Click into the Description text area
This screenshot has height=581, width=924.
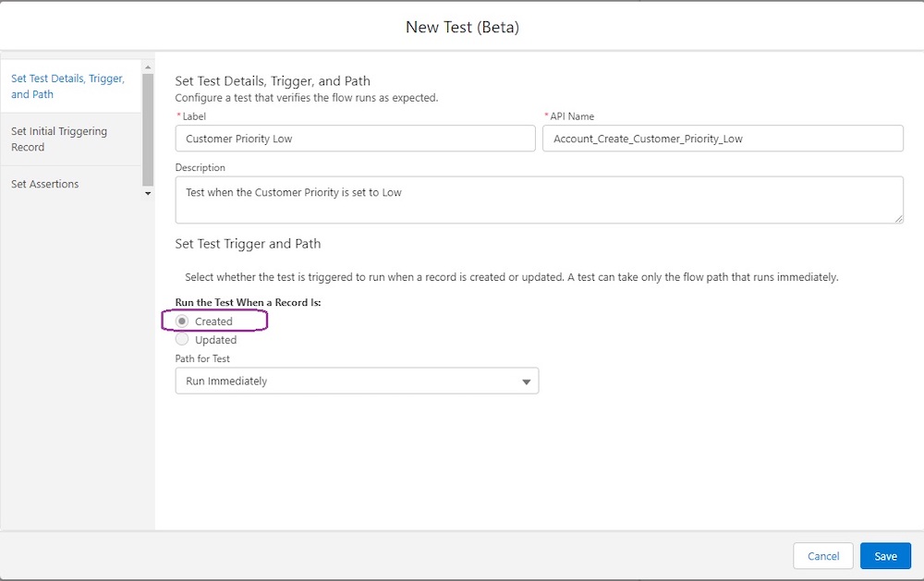539,200
